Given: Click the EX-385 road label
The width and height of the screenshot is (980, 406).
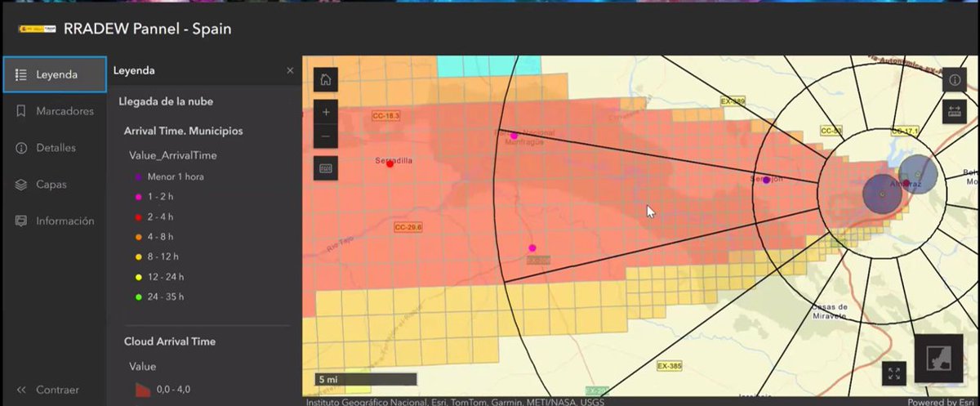Looking at the screenshot, I should point(669,367).
